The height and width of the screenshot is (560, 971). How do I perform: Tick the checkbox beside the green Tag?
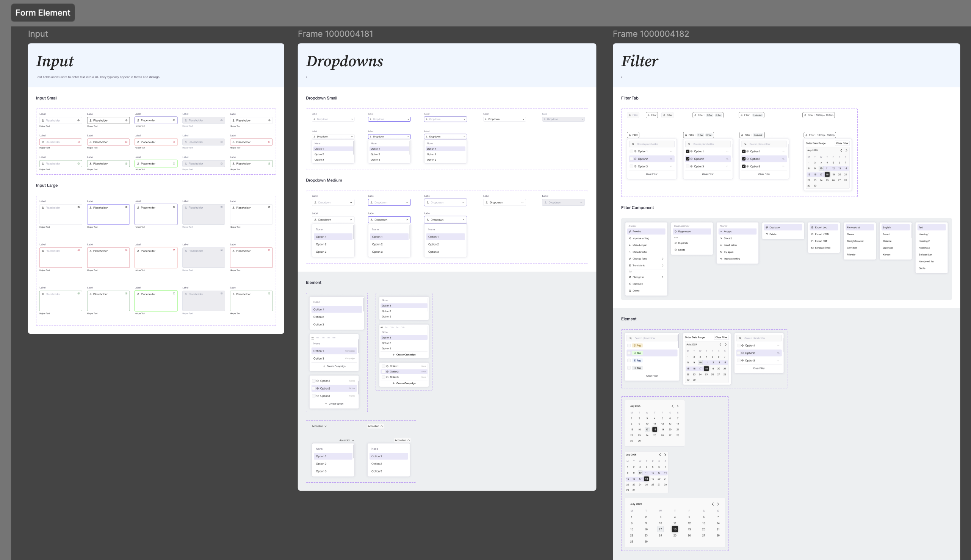630,353
